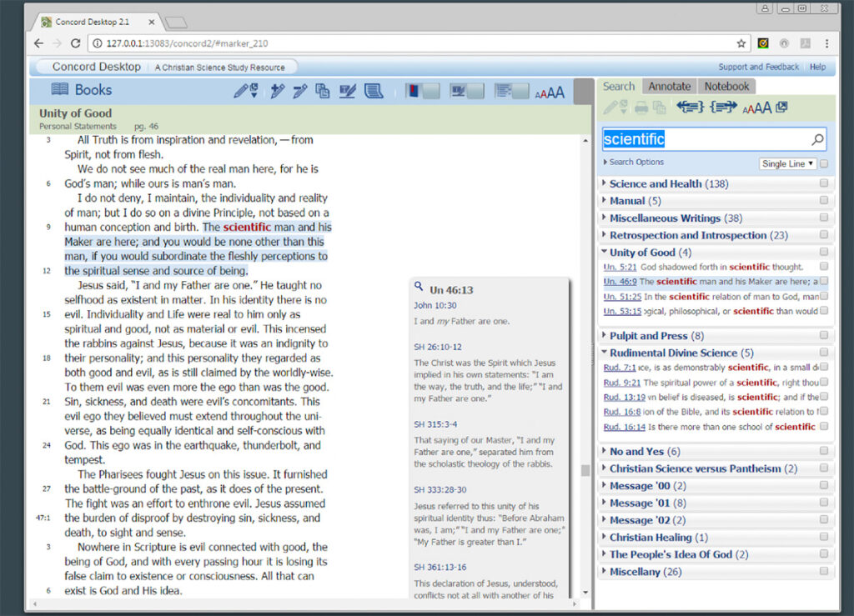
Task: Click the yellow browser extension icon
Action: 763,43
